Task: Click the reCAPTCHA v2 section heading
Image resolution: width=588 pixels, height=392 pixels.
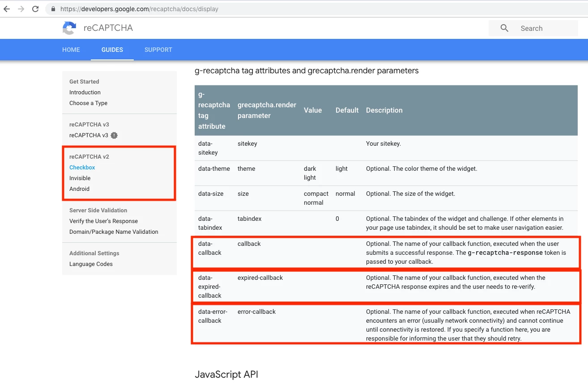Action: coord(89,157)
